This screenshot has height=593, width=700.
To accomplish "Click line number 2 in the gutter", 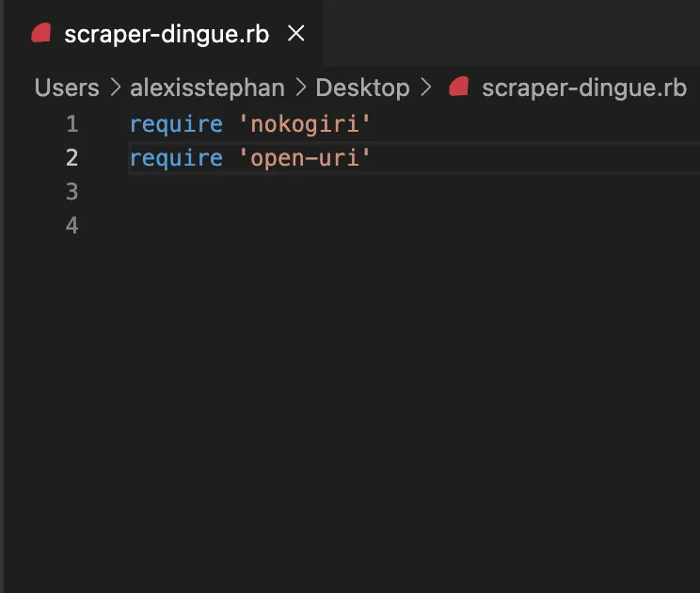I will [x=72, y=157].
